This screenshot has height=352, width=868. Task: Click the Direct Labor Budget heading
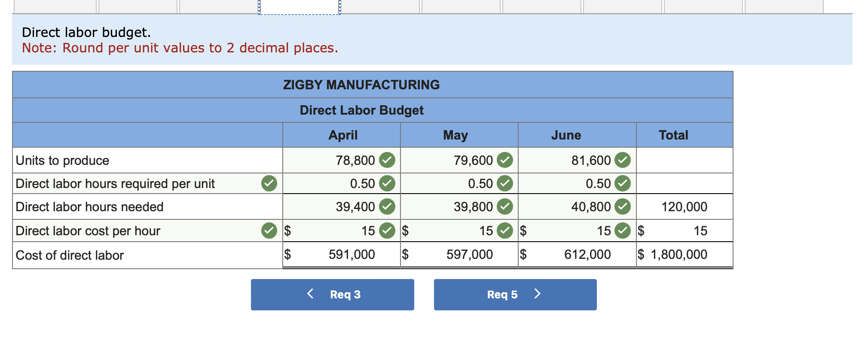(361, 110)
